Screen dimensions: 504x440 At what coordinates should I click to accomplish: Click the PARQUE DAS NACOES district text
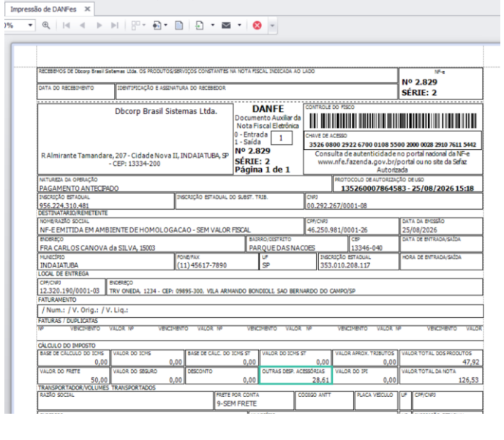pos(282,248)
